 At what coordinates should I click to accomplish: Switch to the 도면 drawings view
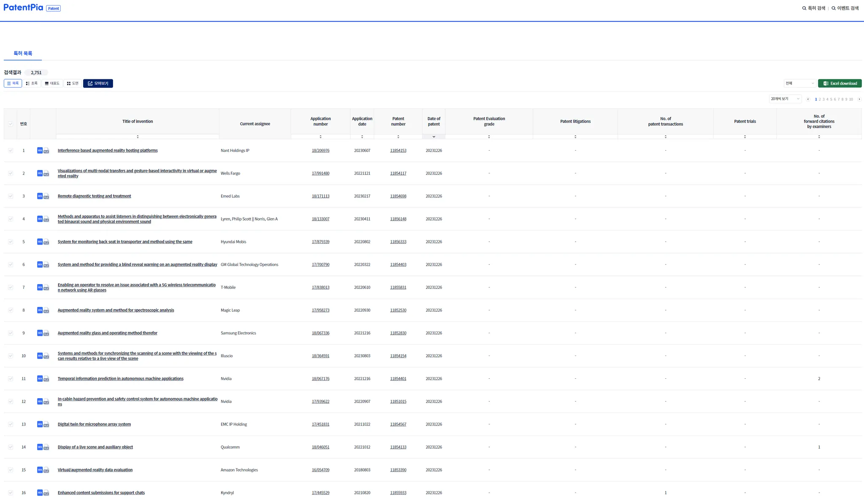[x=73, y=84]
